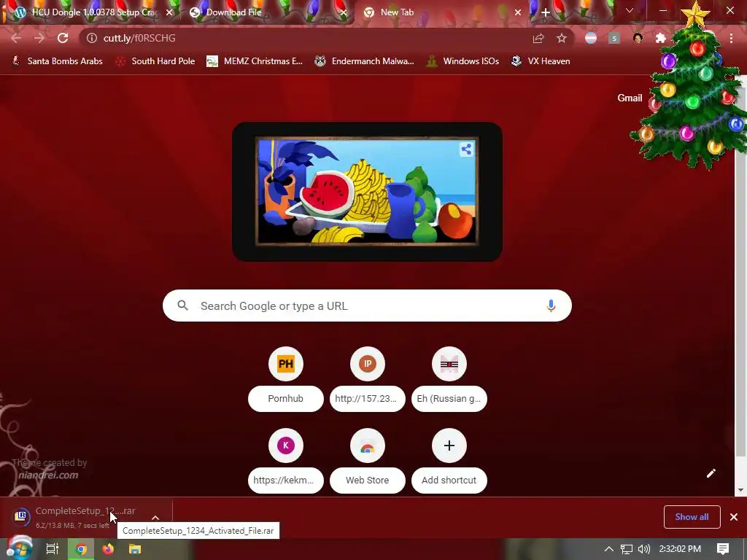Expand the download item options chevron
The height and width of the screenshot is (560, 747).
pyautogui.click(x=155, y=517)
